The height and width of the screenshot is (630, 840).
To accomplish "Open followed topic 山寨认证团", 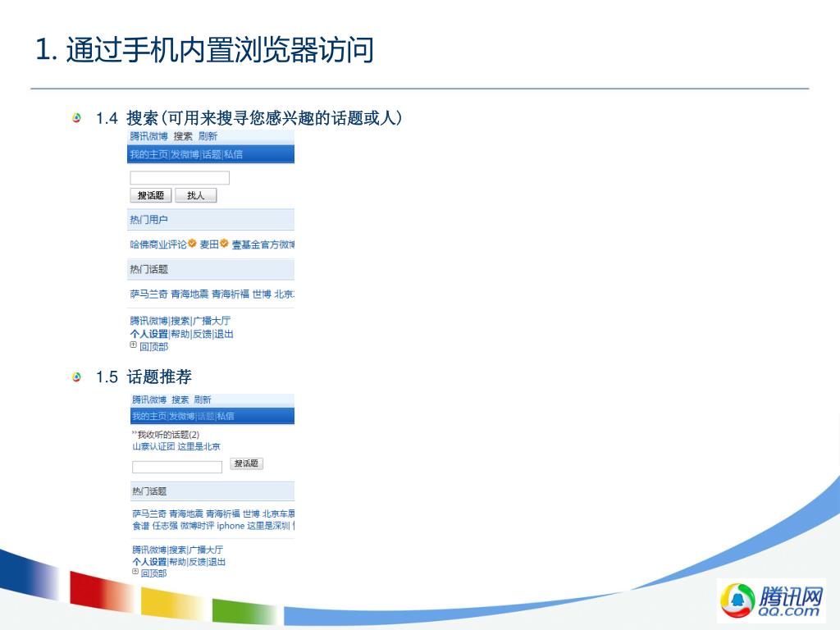I will pos(153,447).
